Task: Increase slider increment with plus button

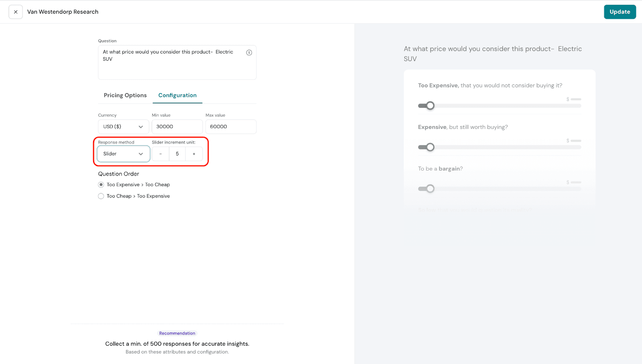Action: pos(194,154)
